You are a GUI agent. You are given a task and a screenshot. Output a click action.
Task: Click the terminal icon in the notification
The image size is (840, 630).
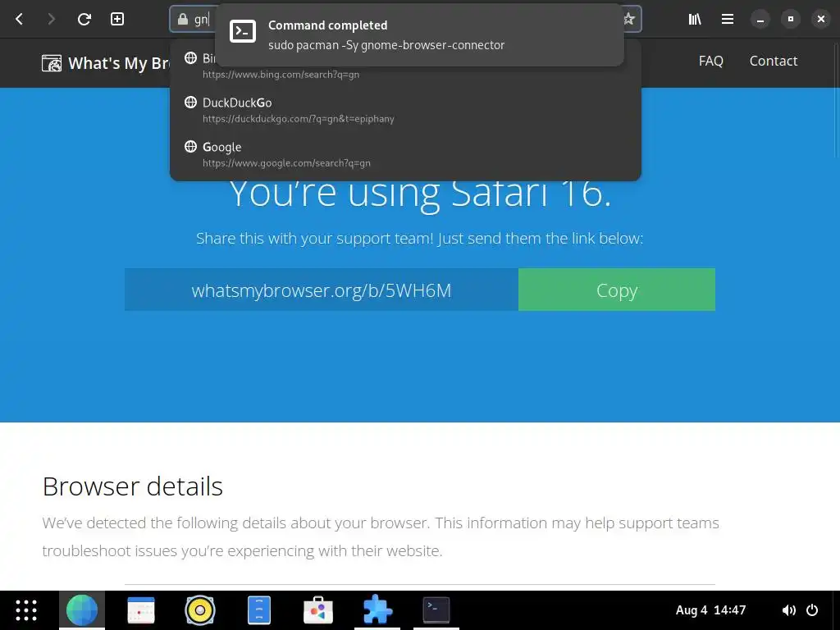tap(243, 31)
